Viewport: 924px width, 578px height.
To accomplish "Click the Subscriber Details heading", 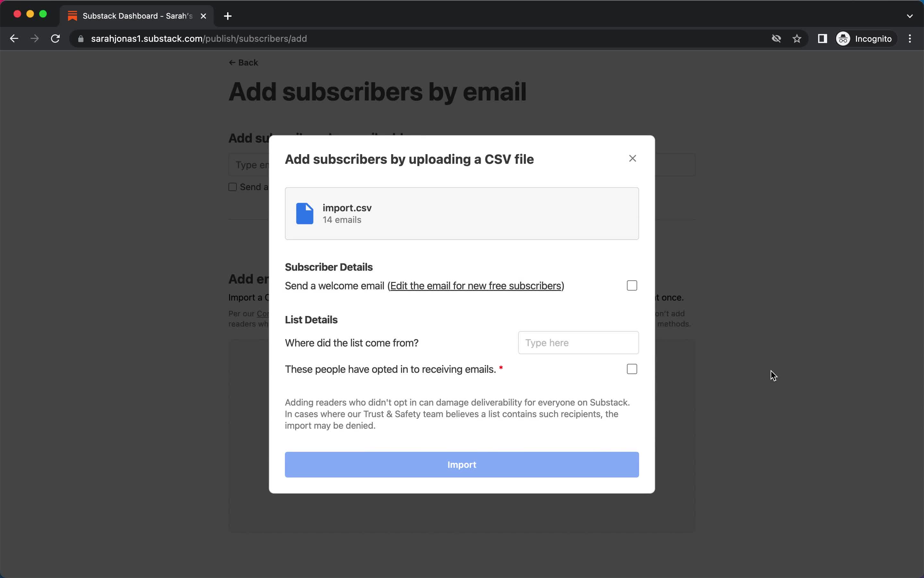I will point(329,267).
